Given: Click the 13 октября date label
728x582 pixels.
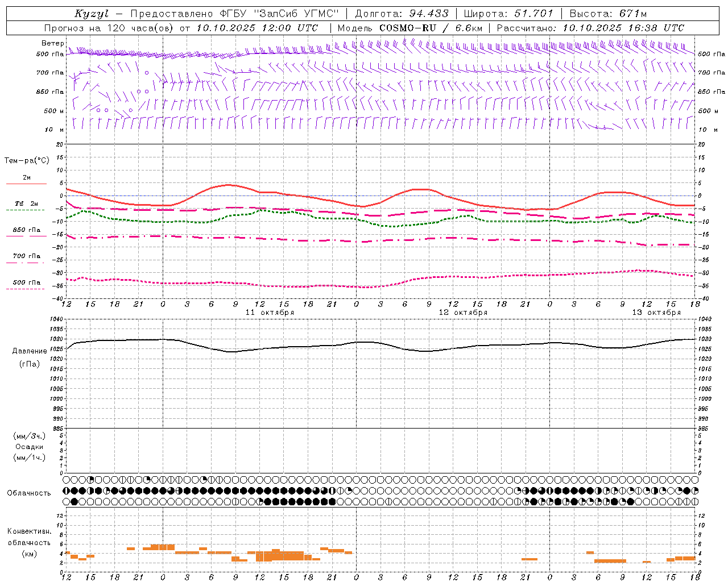Looking at the screenshot, I should click(656, 313).
